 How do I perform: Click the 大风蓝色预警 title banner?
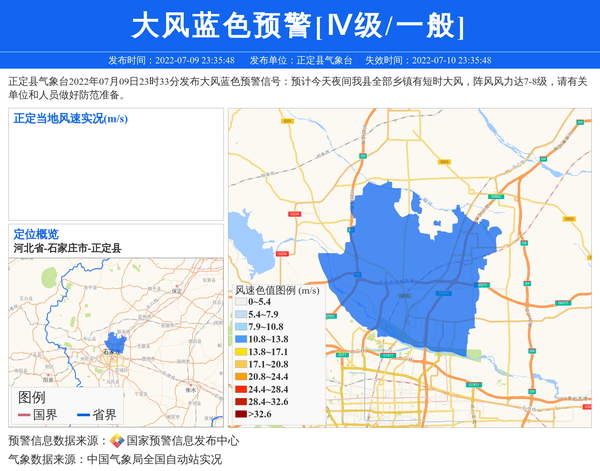299,25
